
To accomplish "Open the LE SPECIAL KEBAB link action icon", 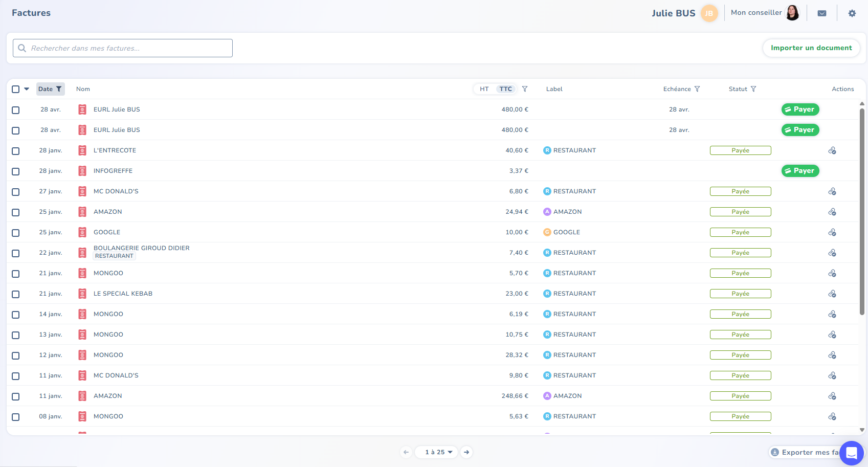I will pos(832,294).
